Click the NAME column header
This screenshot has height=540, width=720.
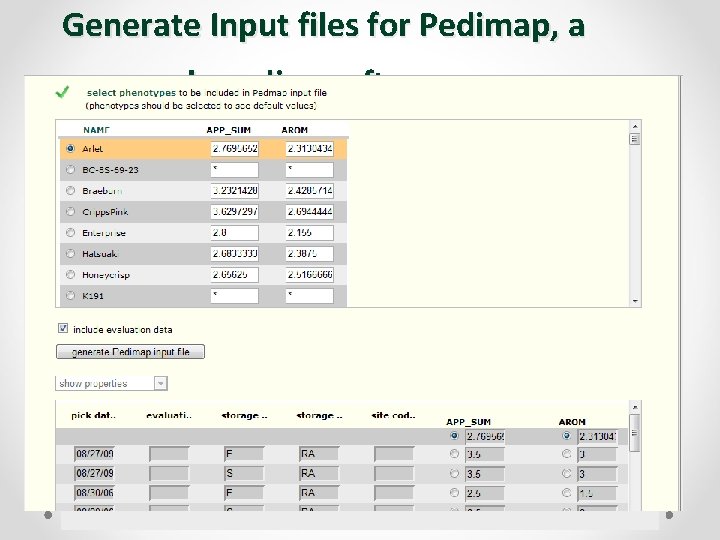96,130
